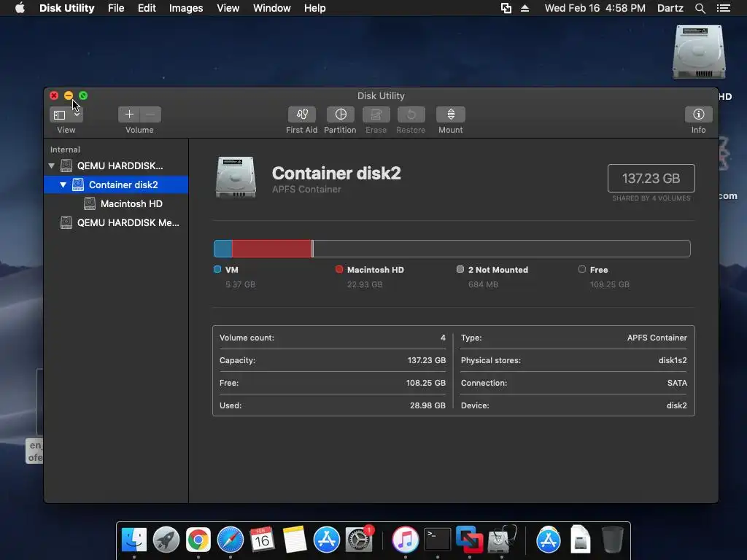Open the Images menu
Screen dimensions: 747x560
pos(186,8)
